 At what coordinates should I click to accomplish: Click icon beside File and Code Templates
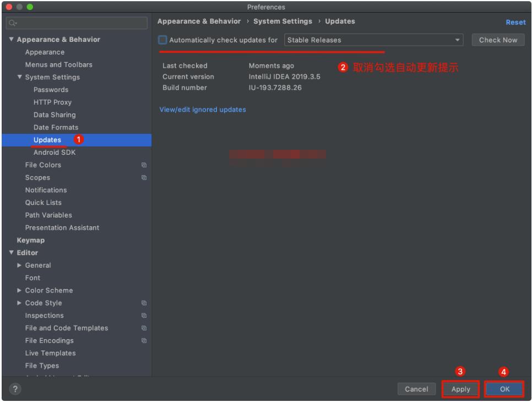pyautogui.click(x=144, y=328)
